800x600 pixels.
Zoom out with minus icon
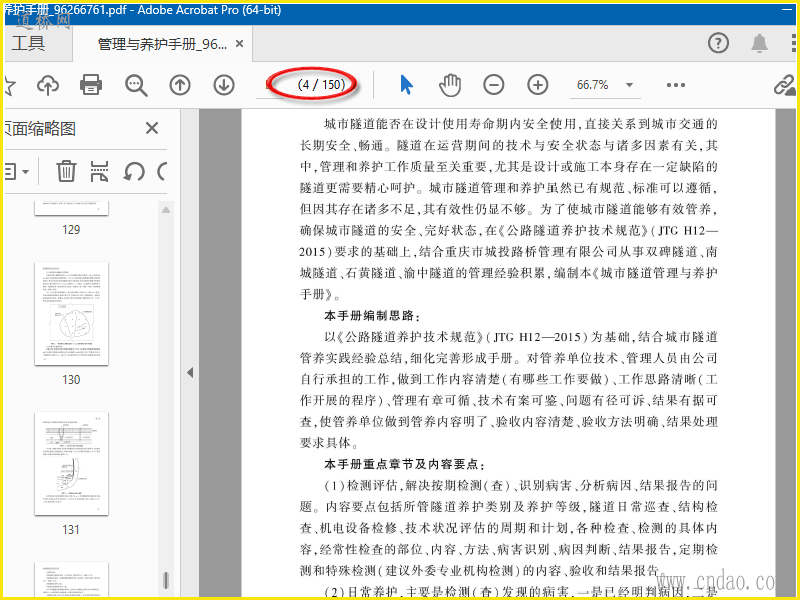click(x=494, y=85)
